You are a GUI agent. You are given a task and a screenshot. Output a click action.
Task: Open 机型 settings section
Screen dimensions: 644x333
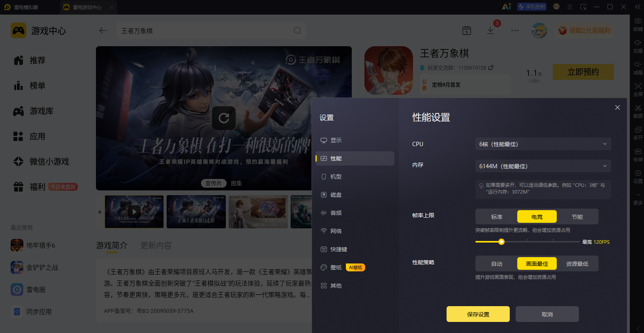(x=355, y=177)
